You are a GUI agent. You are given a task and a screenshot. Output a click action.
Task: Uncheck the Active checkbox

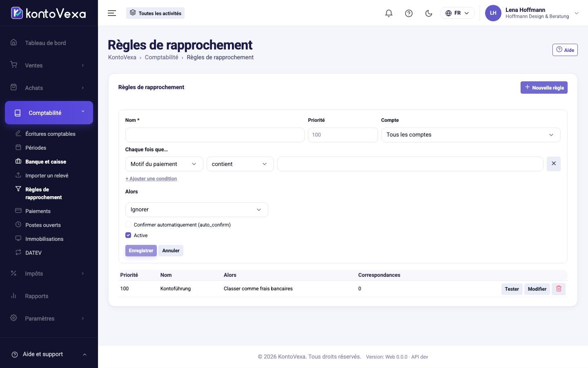coord(128,235)
